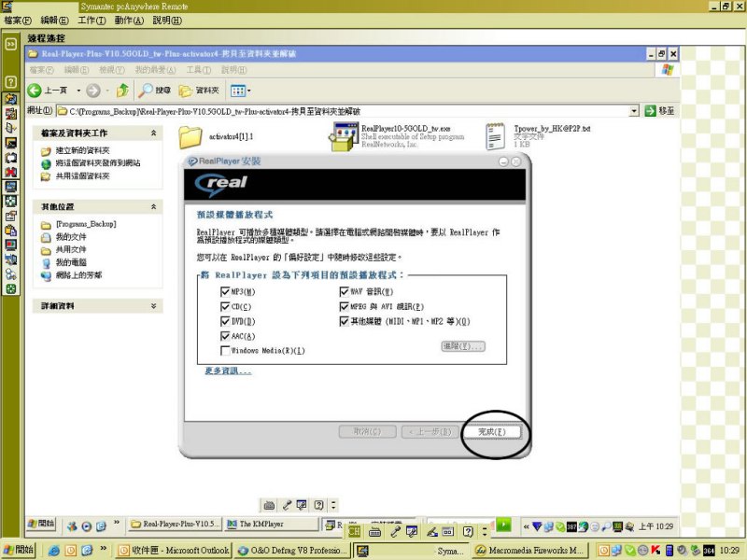Click the command prompt icon in the pcAnywhere sidebar
This screenshot has width=747, height=560.
pos(10,143)
